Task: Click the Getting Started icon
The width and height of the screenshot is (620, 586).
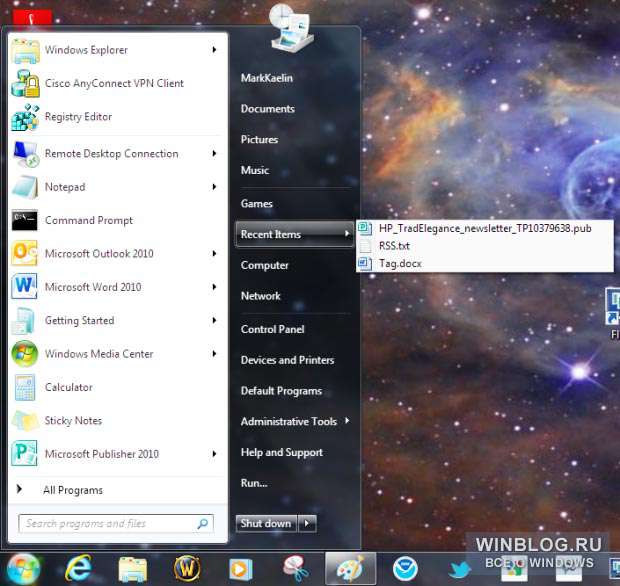Action: click(25, 320)
